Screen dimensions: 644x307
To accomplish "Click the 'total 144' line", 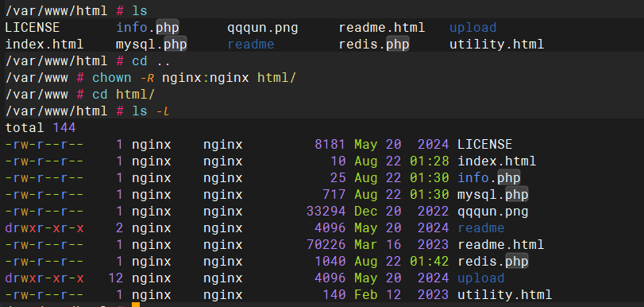I will (40, 127).
